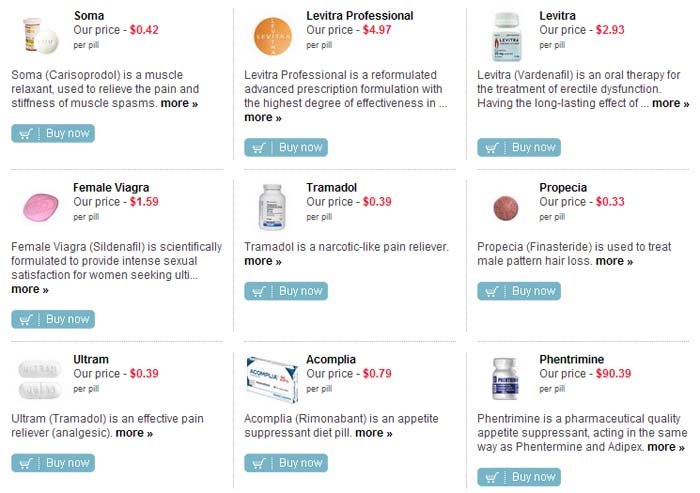This screenshot has width=700, height=493.
Task: Click the Acomplia box product image
Action: pyautogui.click(x=272, y=379)
